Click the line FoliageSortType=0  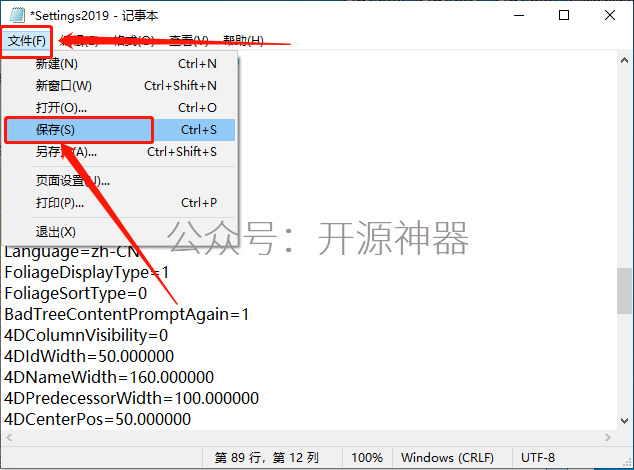[x=76, y=293]
